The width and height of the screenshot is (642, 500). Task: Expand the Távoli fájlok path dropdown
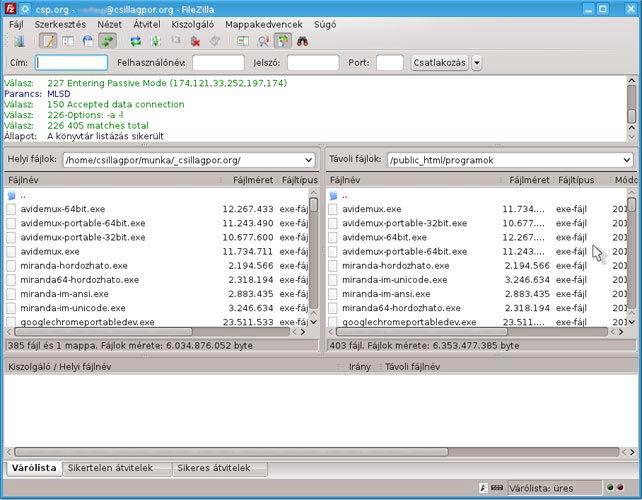click(x=626, y=160)
